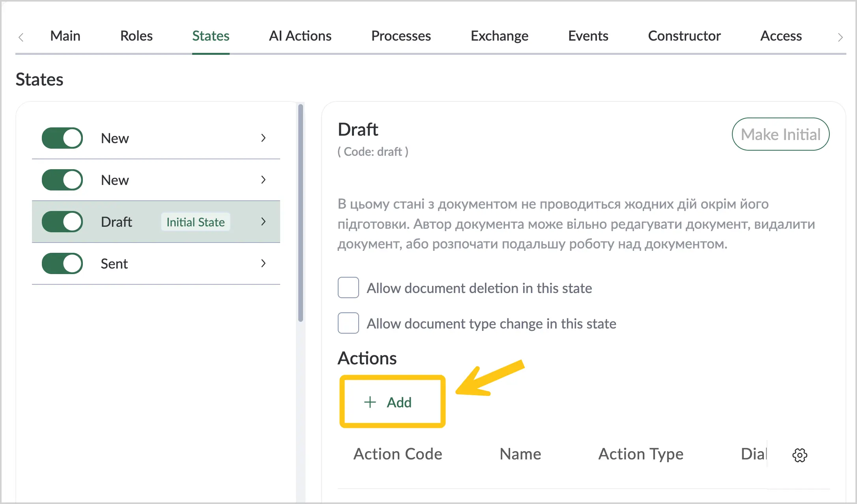Switch to the Roles tab
Viewport: 857px width, 504px height.
[x=136, y=36]
